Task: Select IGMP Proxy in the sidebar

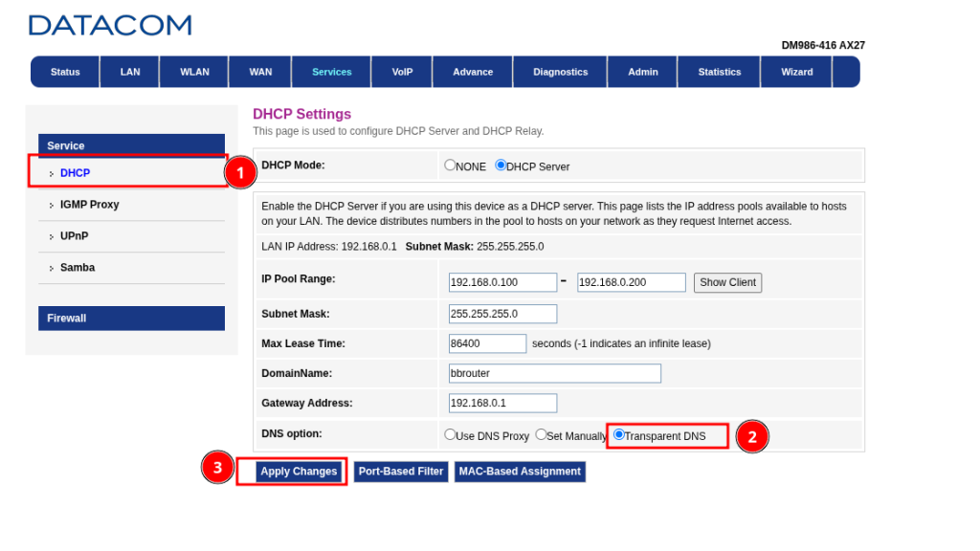Action: click(x=89, y=205)
